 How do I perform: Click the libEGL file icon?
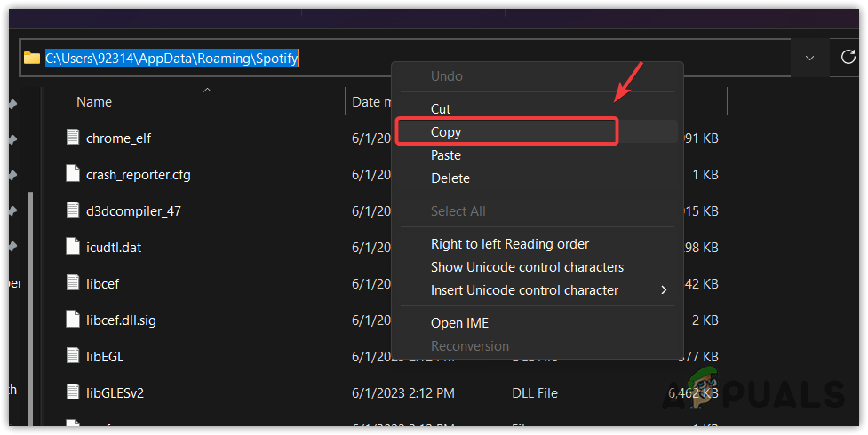pos(73,356)
